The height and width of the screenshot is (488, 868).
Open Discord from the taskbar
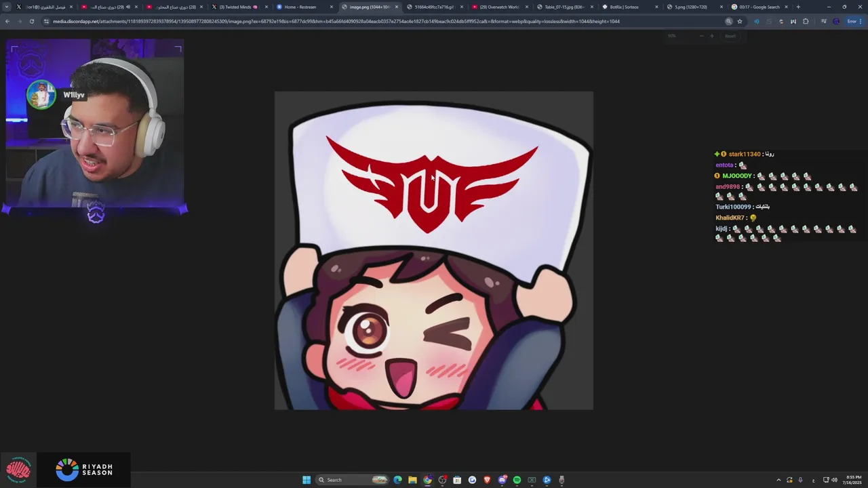[x=502, y=480]
